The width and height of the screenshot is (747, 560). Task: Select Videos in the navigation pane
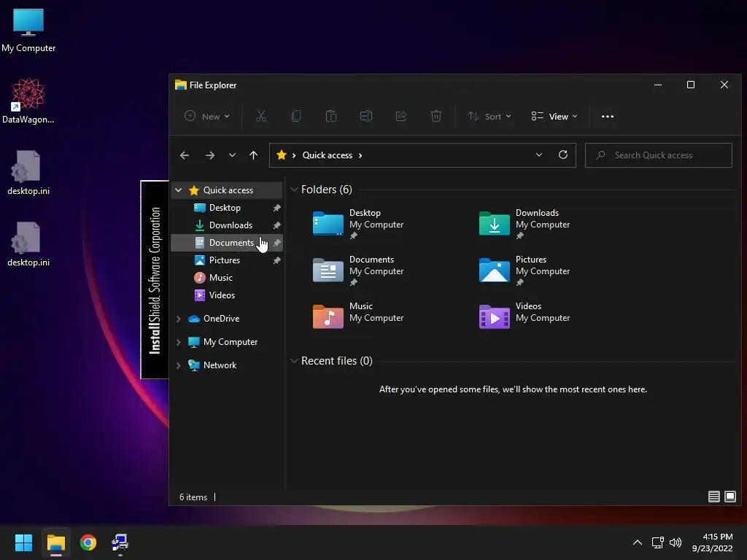[x=227, y=295]
